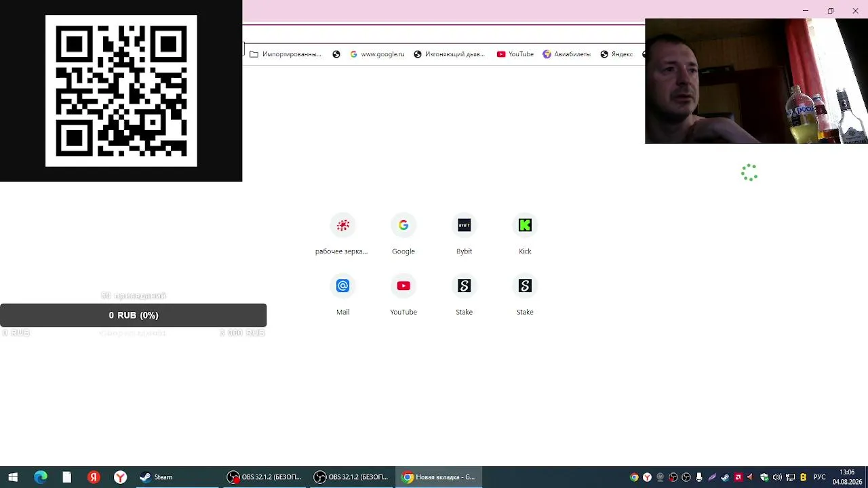Click the webcam video overlay

tap(756, 81)
